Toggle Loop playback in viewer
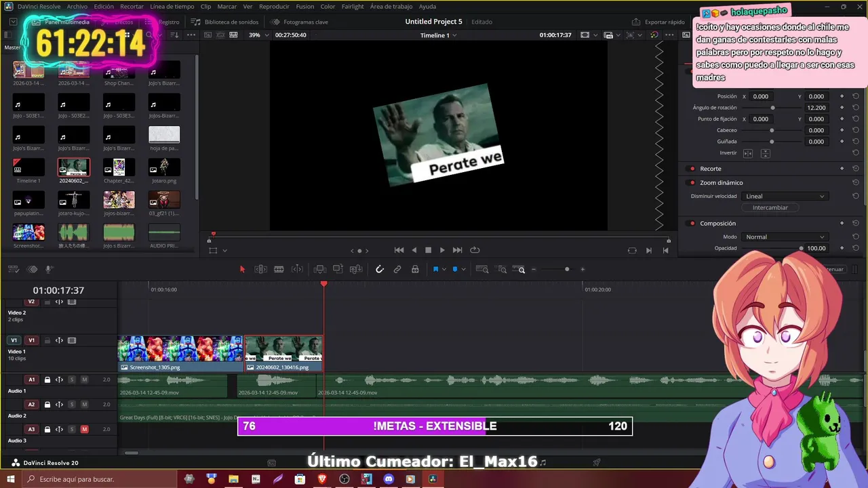The width and height of the screenshot is (868, 488). coord(475,250)
